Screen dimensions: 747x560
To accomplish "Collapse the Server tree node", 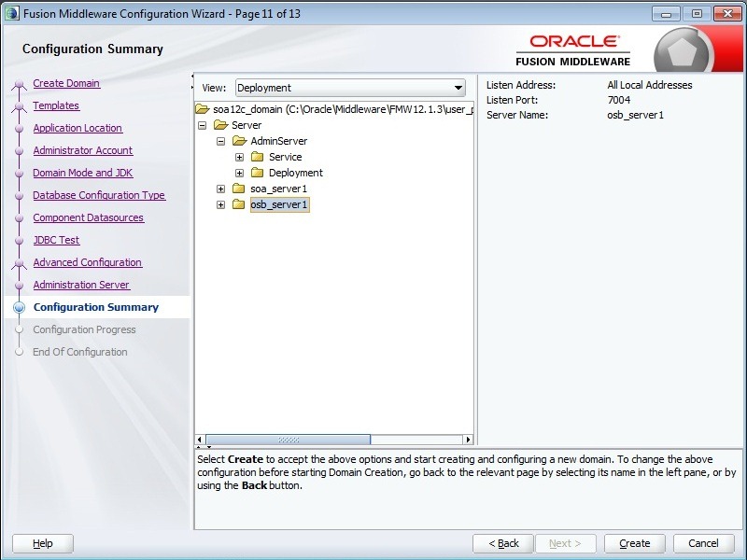I will click(202, 125).
